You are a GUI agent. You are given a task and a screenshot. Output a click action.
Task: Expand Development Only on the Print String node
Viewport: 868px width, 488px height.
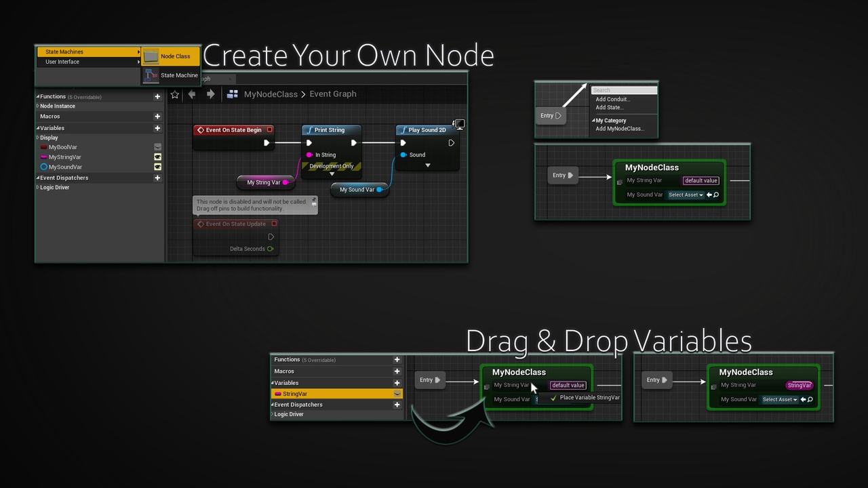pos(332,173)
